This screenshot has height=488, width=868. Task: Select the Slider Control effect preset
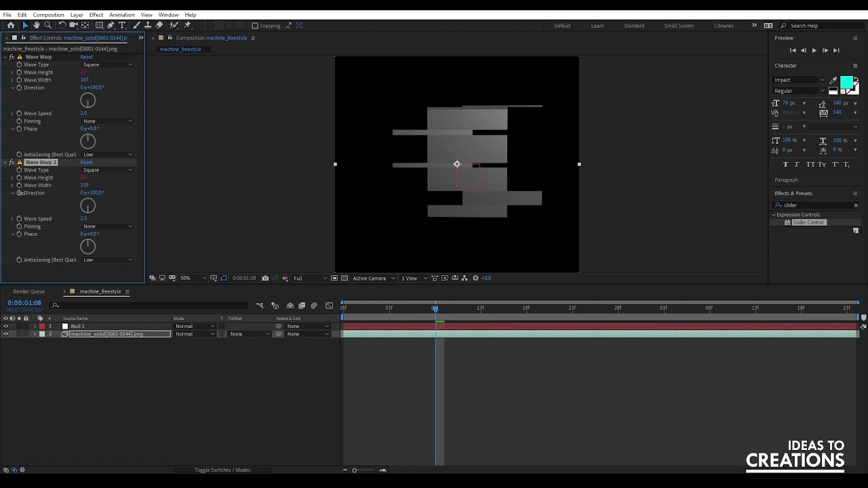808,222
